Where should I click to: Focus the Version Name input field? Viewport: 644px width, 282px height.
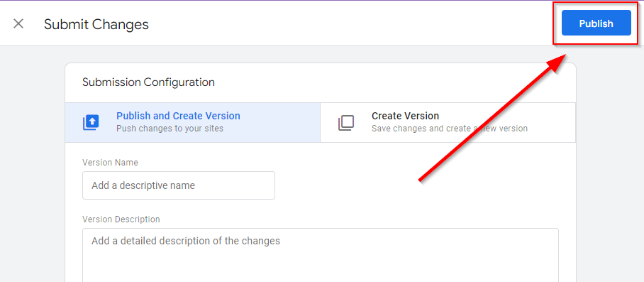pos(179,185)
